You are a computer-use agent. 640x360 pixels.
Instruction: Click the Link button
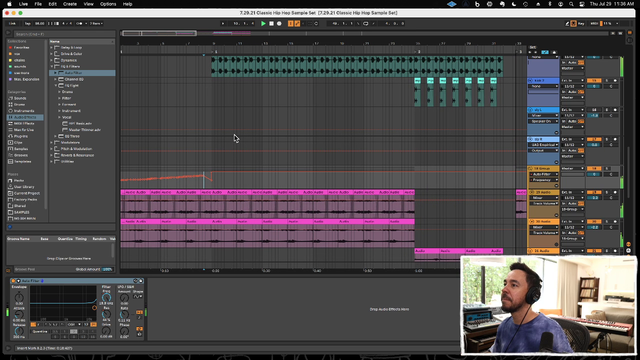(13, 24)
